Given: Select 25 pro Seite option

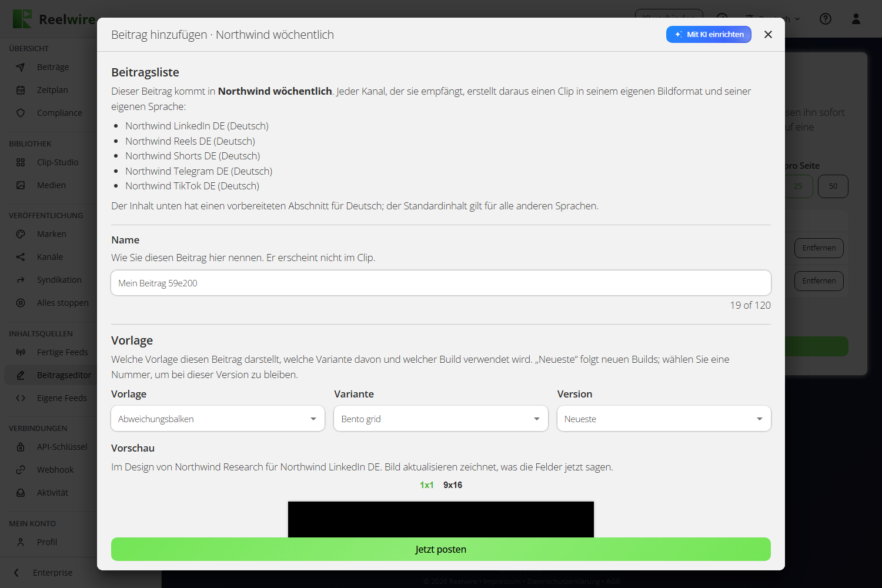Looking at the screenshot, I should (799, 186).
